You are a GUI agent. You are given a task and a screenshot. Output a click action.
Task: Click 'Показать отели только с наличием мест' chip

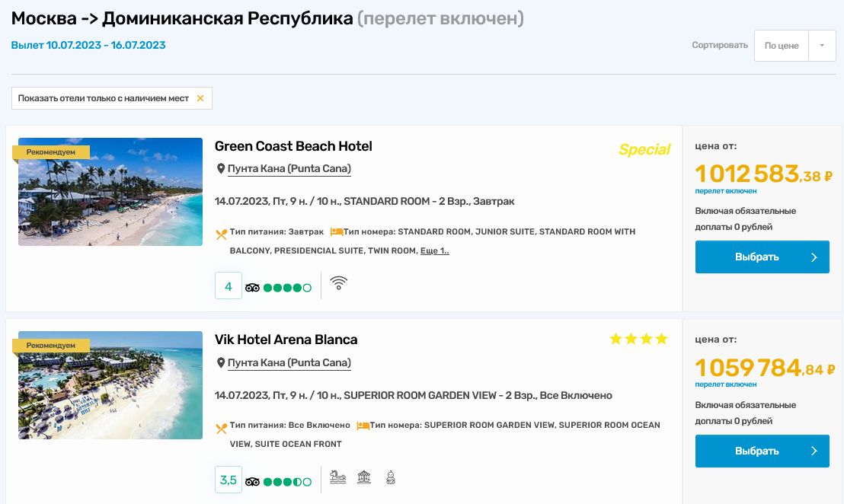[x=111, y=98]
